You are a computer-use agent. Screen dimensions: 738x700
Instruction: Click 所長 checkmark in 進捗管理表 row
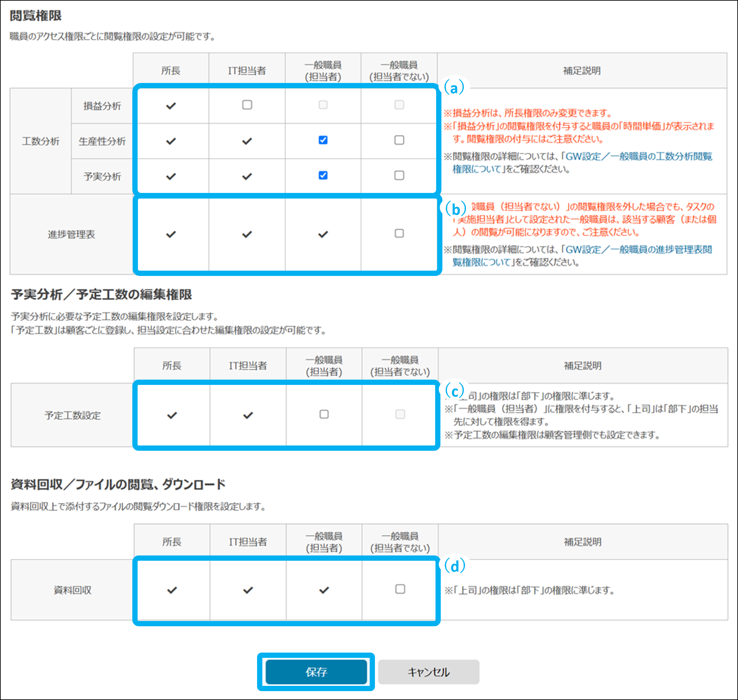click(x=171, y=234)
